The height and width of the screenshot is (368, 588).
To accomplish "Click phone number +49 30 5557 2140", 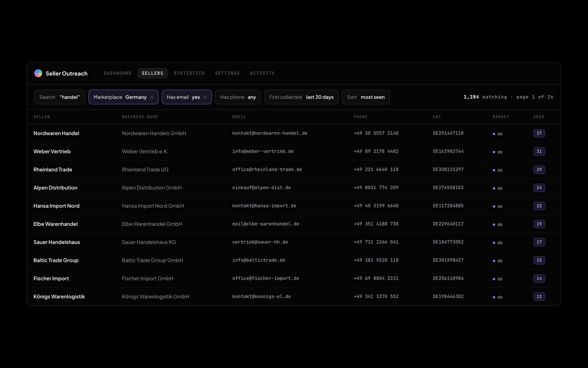I will [376, 133].
